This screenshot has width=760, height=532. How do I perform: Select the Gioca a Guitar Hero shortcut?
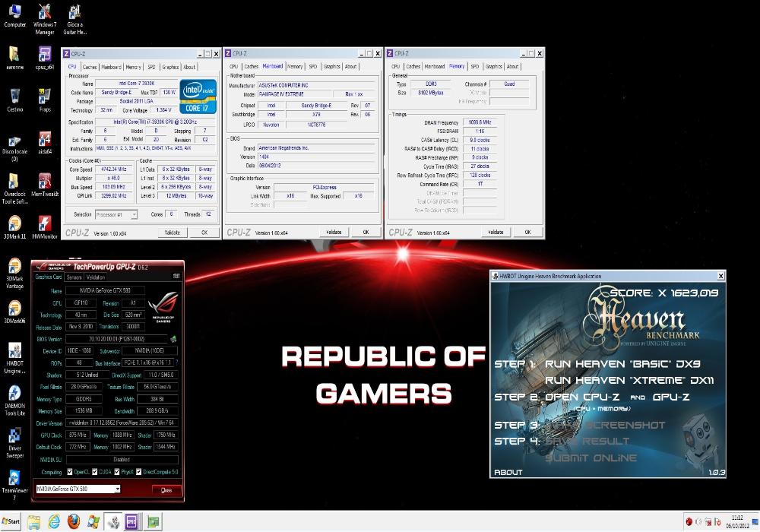(x=74, y=20)
